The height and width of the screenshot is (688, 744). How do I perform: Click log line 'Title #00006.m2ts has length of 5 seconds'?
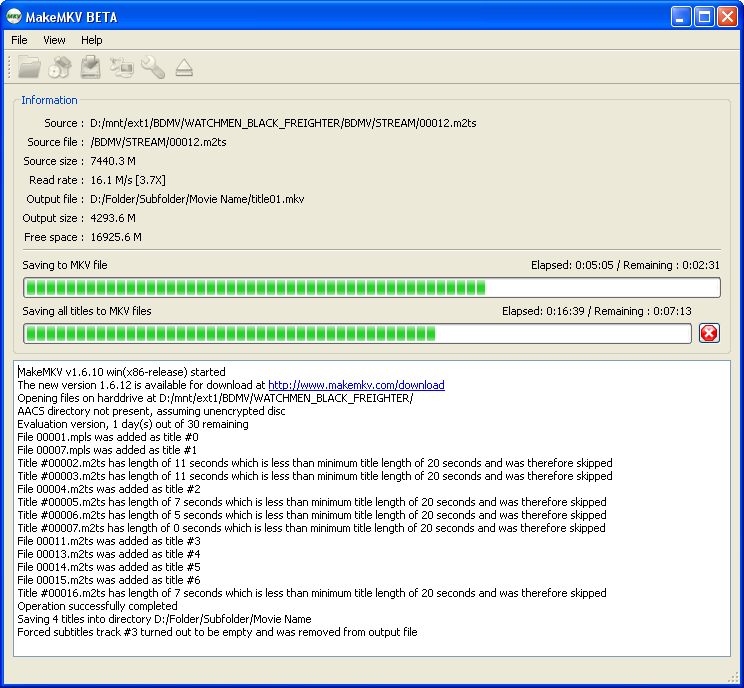pyautogui.click(x=312, y=515)
